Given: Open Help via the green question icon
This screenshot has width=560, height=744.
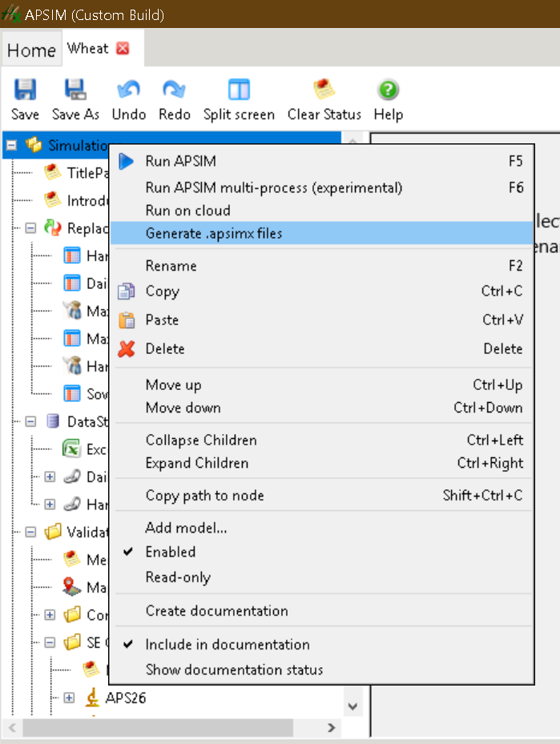Looking at the screenshot, I should (389, 89).
